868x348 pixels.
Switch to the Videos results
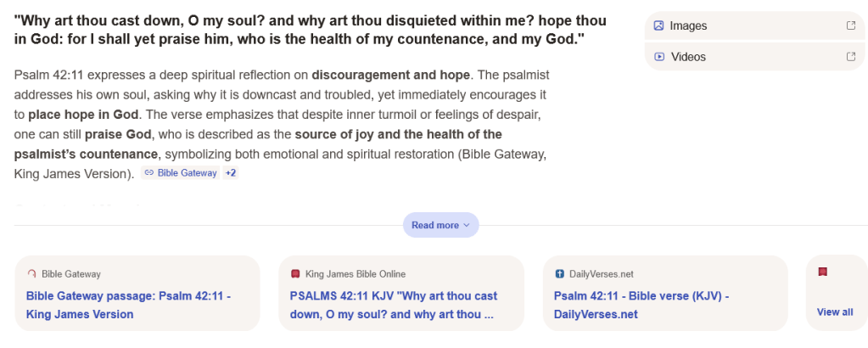[x=688, y=57]
